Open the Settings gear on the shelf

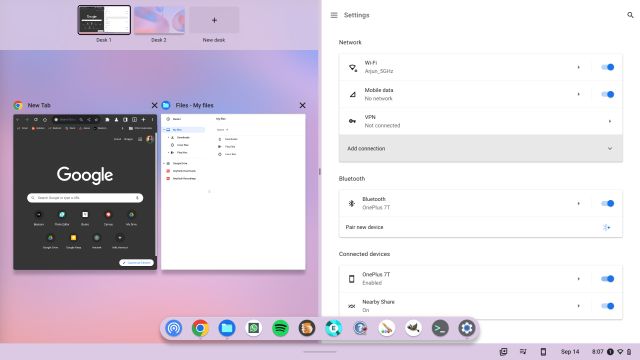coord(467,328)
